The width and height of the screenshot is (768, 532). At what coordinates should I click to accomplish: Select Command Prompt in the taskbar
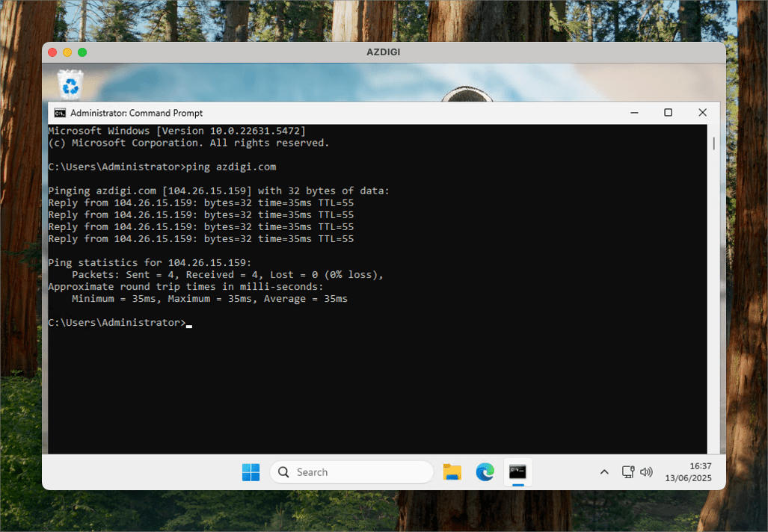click(x=517, y=472)
